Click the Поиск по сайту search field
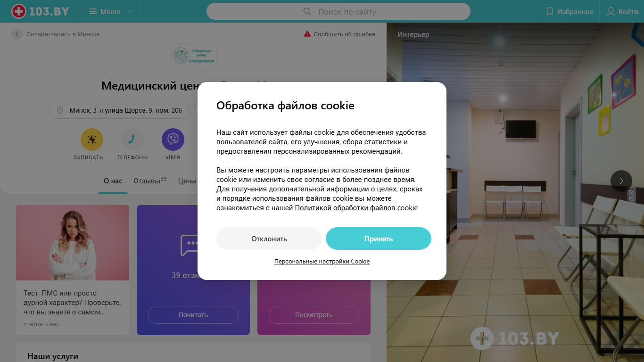Screen dimensions: 644x362 339,11
